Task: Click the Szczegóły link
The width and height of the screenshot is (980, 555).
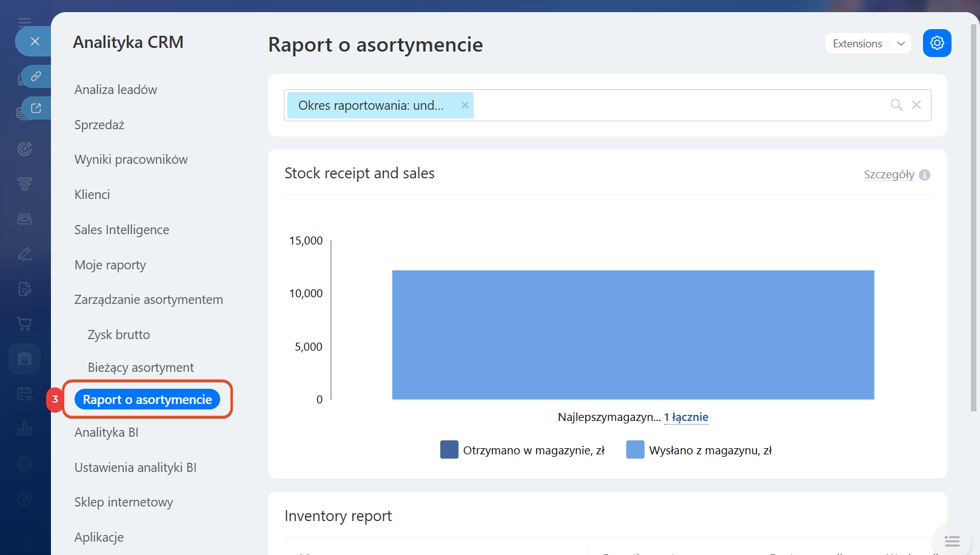Action: (888, 175)
